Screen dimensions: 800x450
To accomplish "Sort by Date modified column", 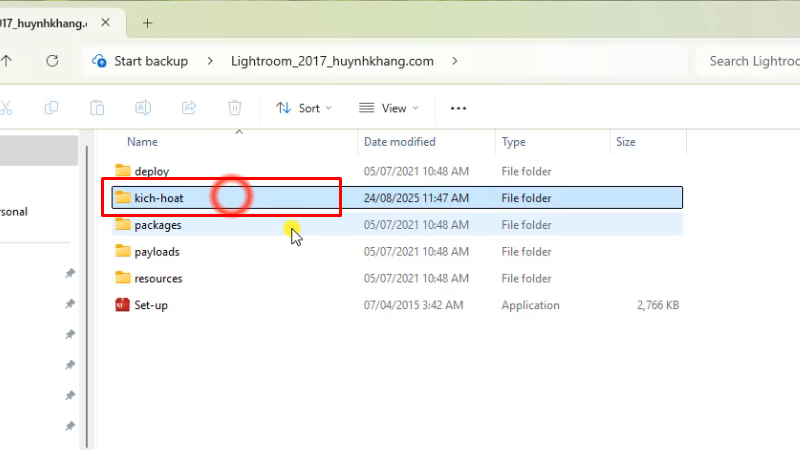I will coord(399,142).
